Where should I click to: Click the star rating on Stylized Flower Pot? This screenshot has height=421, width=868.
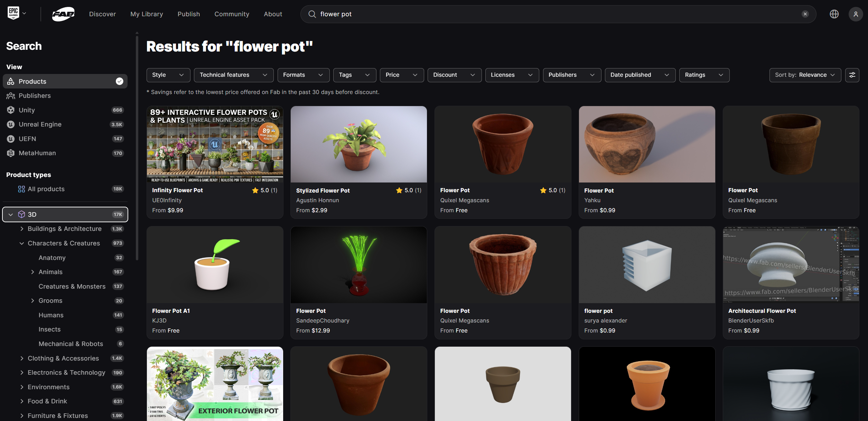click(x=409, y=190)
